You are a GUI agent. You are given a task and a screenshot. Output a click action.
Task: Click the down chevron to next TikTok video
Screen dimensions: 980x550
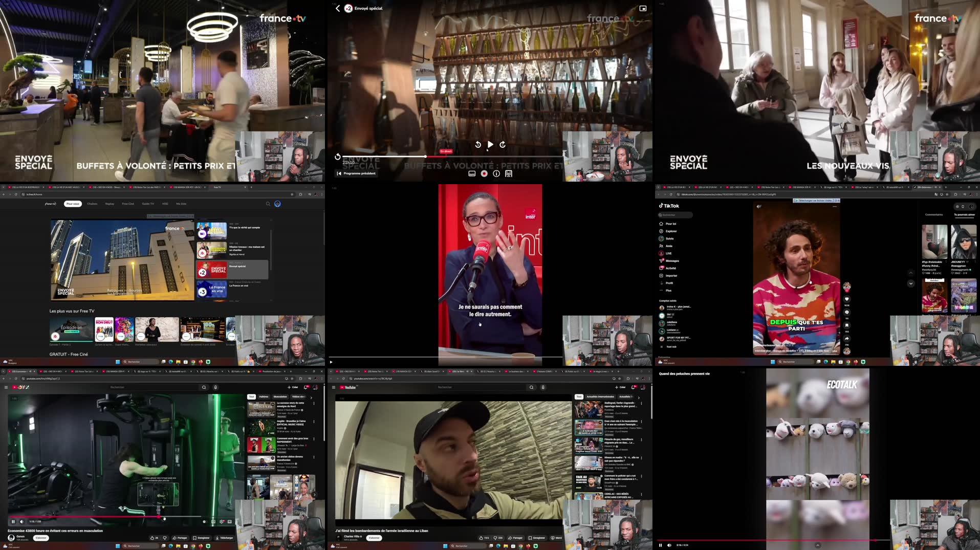[x=910, y=283]
